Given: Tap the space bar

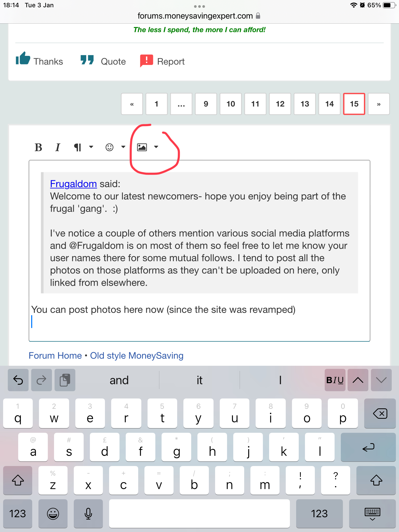Looking at the screenshot, I should coord(199,514).
